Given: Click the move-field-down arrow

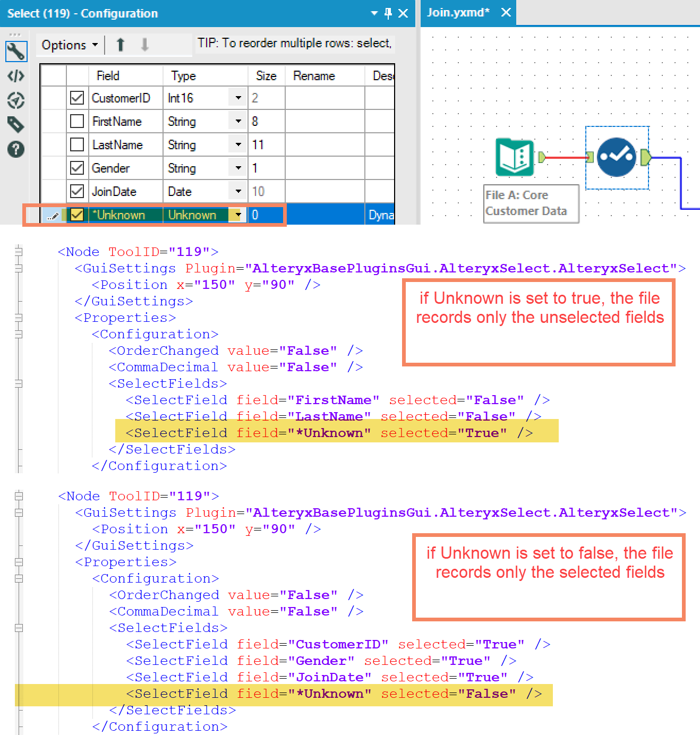Looking at the screenshot, I should 145,44.
